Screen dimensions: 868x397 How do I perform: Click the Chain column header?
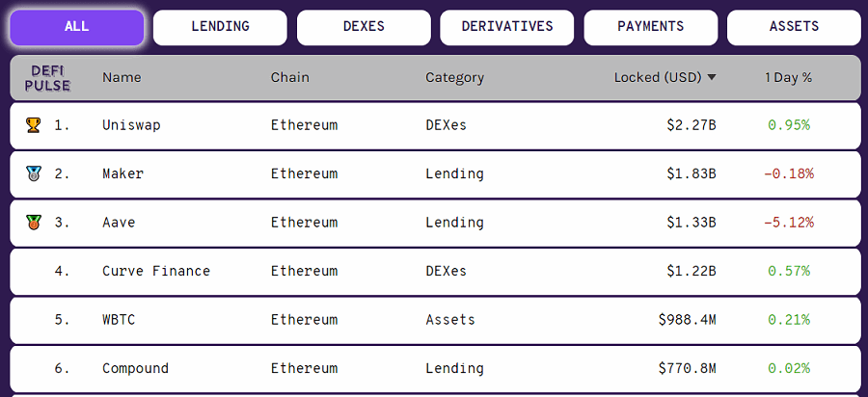click(x=290, y=78)
